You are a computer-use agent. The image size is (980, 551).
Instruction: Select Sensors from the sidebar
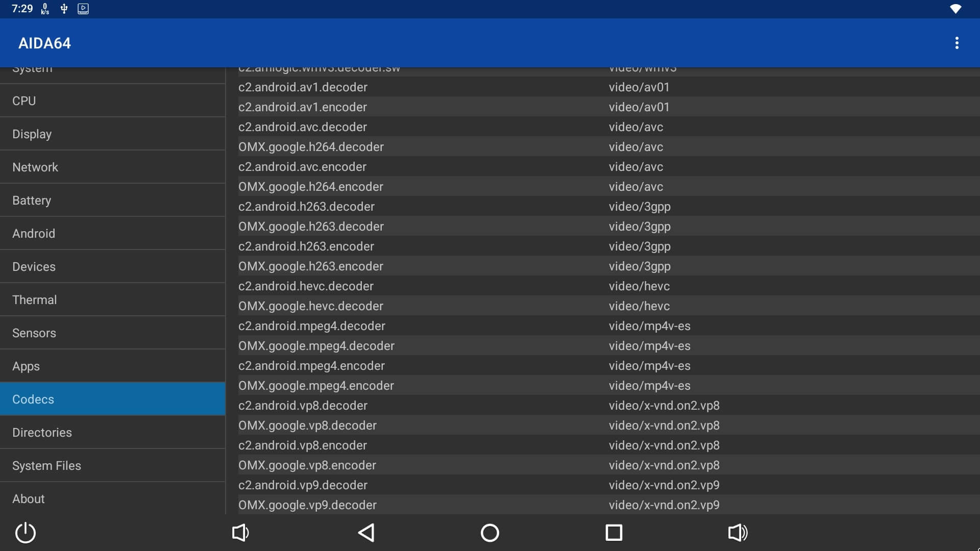click(112, 333)
